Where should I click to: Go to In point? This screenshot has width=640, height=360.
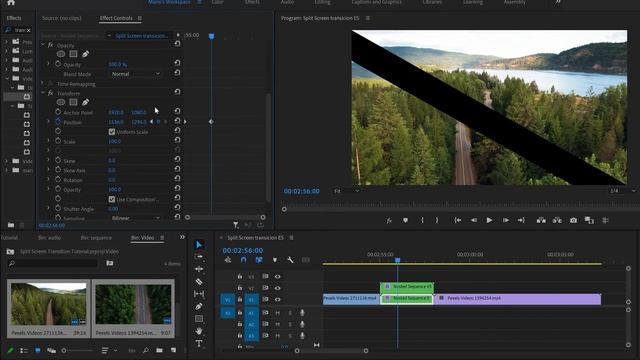[x=458, y=220]
